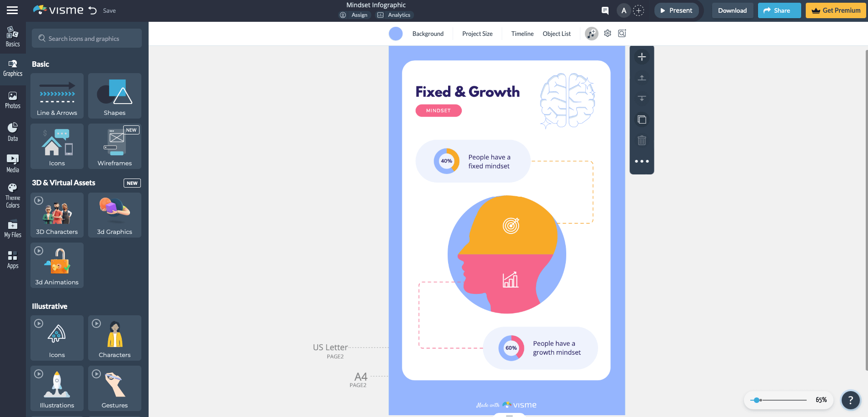
Task: Open document preferences via gear icon
Action: click(x=608, y=33)
